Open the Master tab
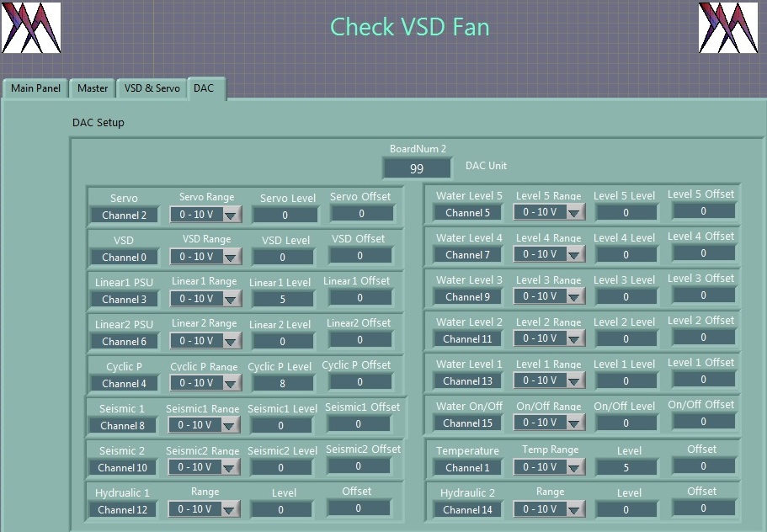The image size is (767, 532). pos(93,88)
